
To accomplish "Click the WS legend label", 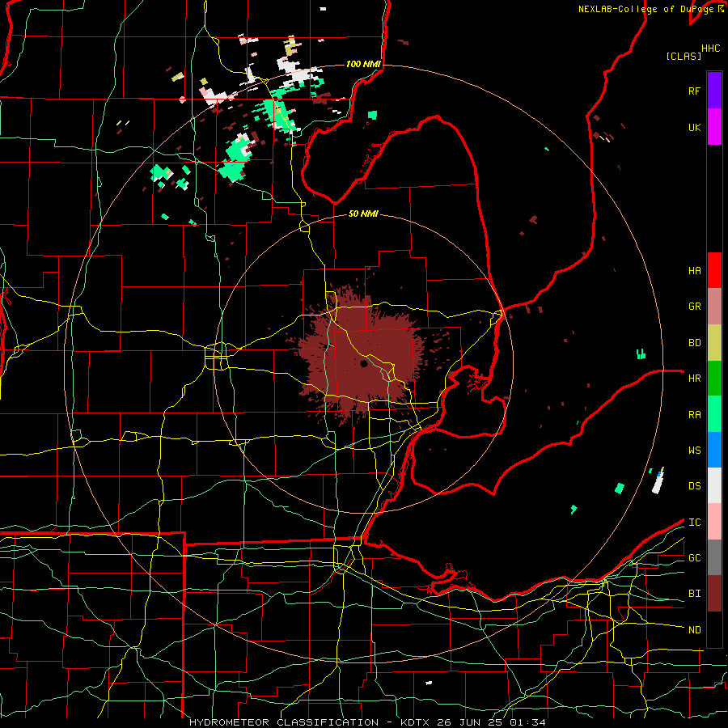I will click(694, 451).
